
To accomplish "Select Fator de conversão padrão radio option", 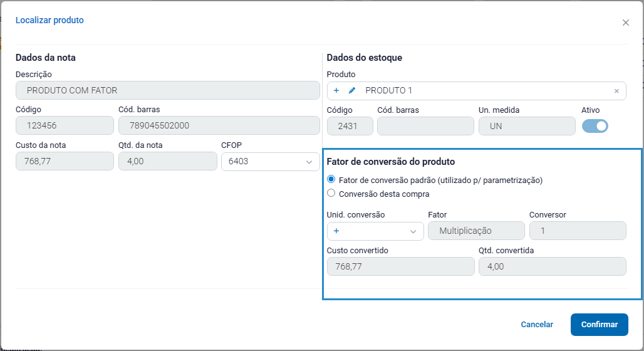I will coord(331,180).
